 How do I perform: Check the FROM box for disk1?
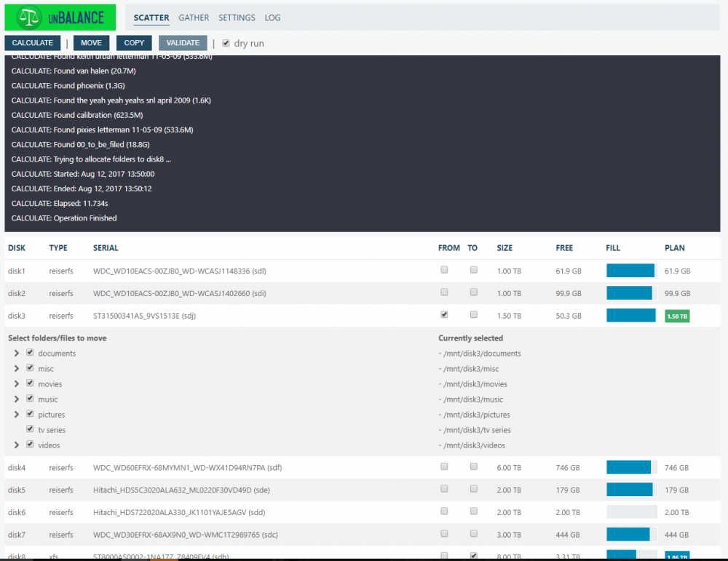click(444, 270)
